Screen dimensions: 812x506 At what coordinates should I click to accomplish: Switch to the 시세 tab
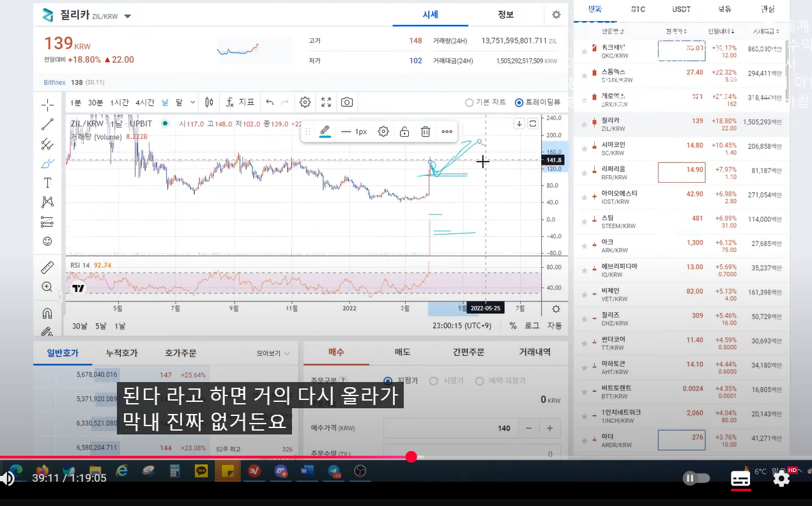point(430,15)
